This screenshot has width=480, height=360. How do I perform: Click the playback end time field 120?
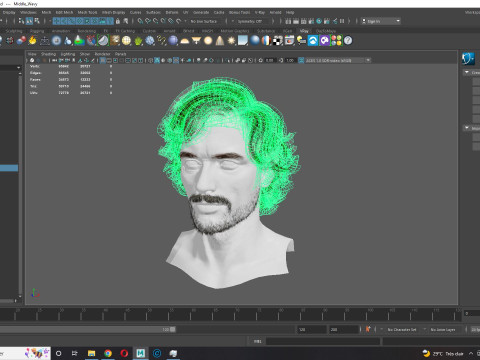pyautogui.click(x=312, y=329)
